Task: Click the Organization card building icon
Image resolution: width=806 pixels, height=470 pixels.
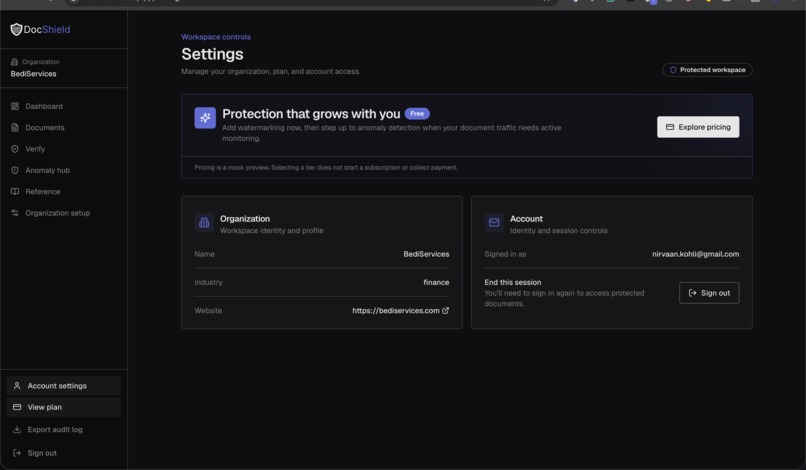Action: [204, 223]
